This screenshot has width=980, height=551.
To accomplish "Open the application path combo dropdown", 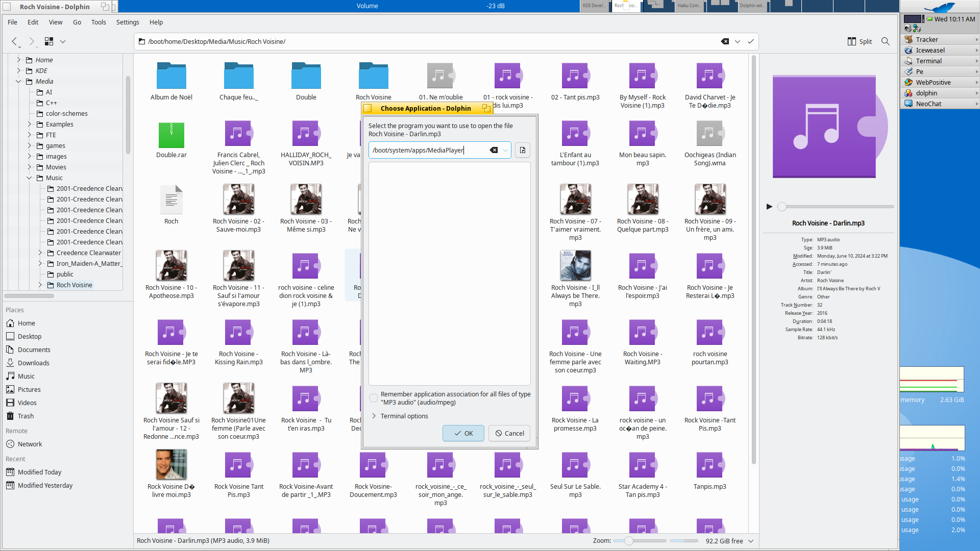I will (505, 150).
